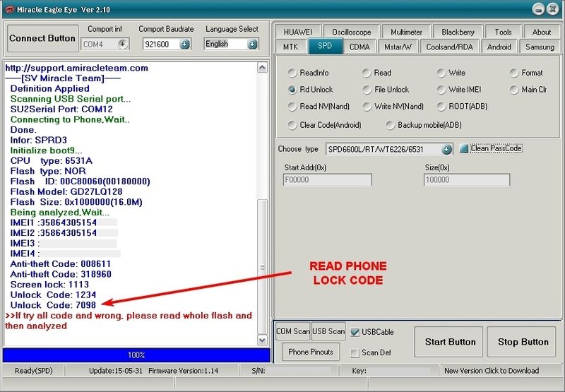The width and height of the screenshot is (565, 392).
Task: Click the Anti-theft Code: 008611 line
Action: tap(61, 263)
